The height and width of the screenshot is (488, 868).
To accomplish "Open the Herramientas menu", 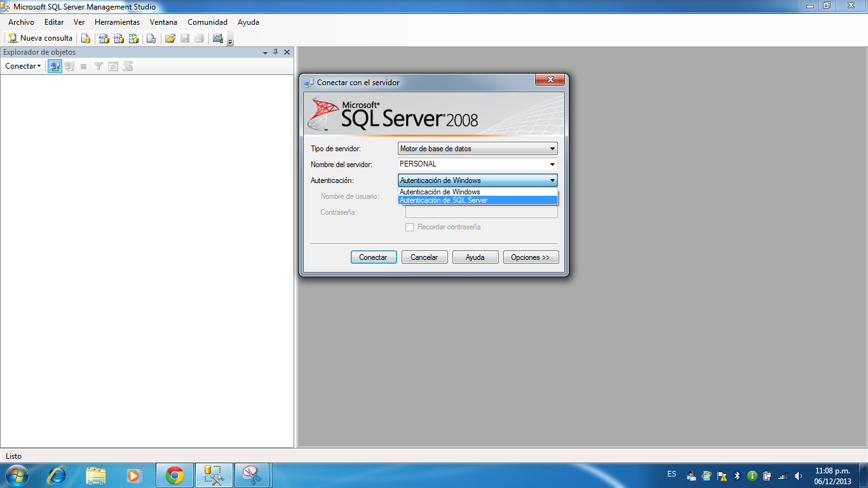I will pos(117,22).
